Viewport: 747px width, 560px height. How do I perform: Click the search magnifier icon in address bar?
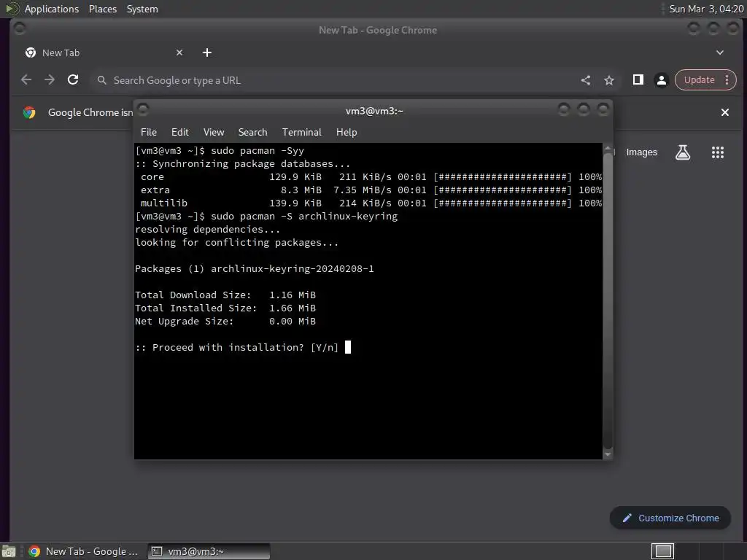101,80
